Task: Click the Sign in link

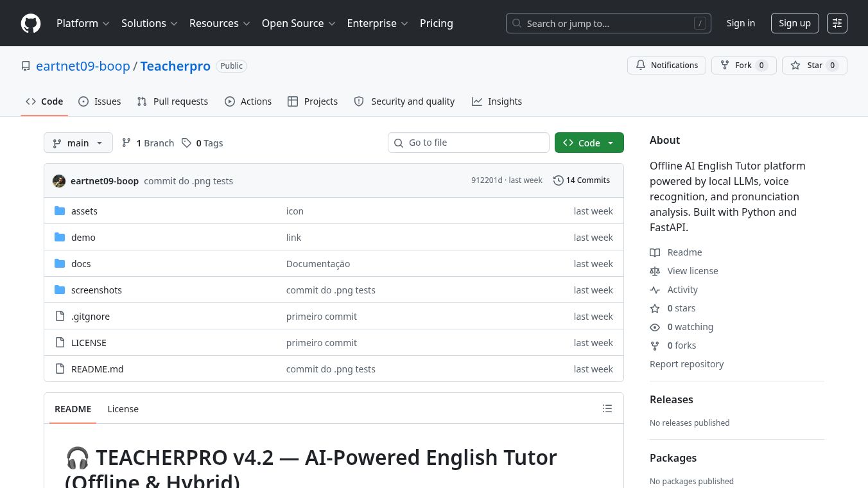Action: pos(741,23)
